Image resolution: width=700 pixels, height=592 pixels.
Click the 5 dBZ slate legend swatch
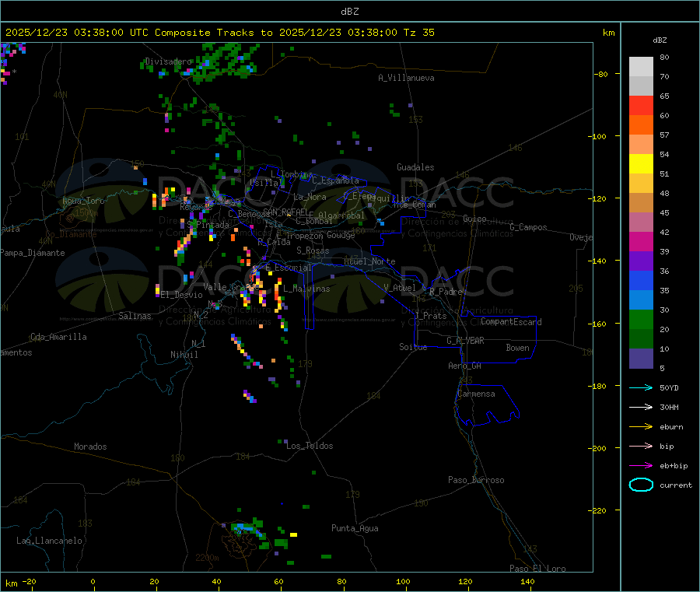641,359
